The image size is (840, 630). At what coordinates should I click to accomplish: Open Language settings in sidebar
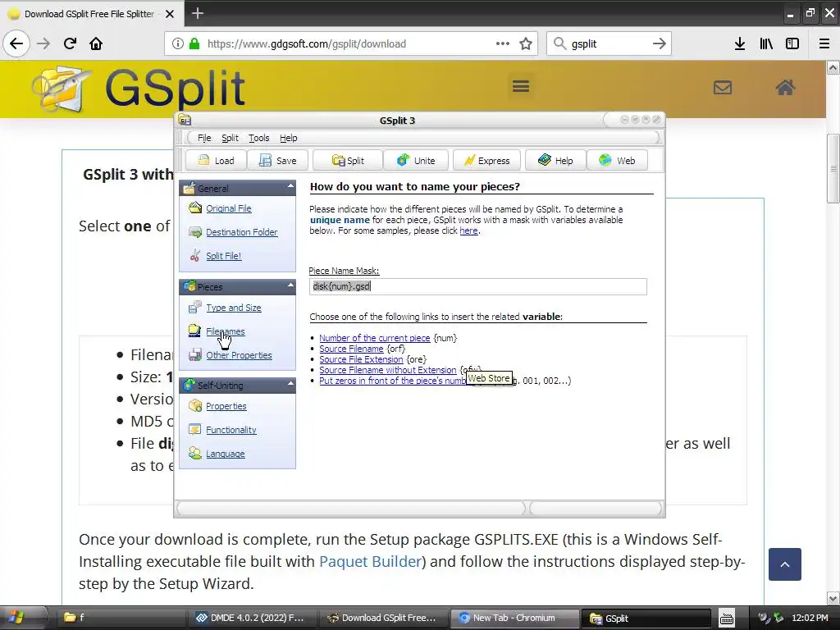(x=225, y=454)
